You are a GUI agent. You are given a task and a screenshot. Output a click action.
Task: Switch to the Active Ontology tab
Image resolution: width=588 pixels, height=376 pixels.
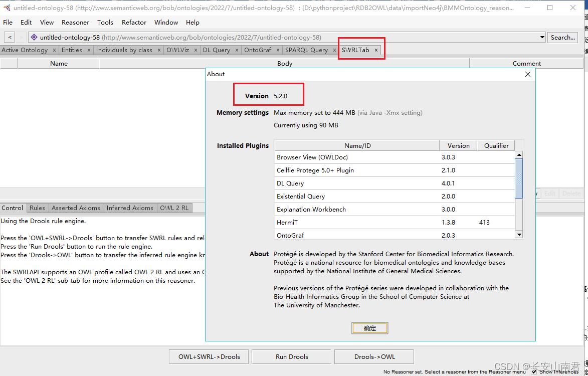(x=25, y=50)
